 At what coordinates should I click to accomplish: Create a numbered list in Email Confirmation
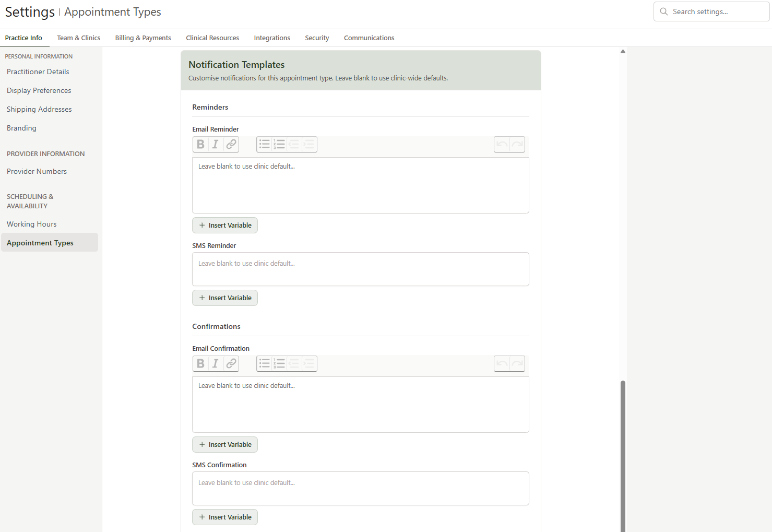[x=279, y=363]
